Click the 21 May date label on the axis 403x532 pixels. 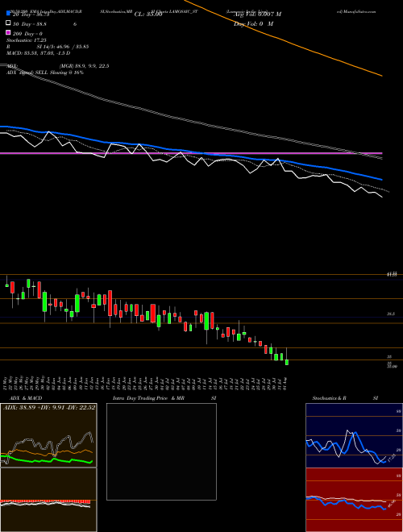point(6,384)
